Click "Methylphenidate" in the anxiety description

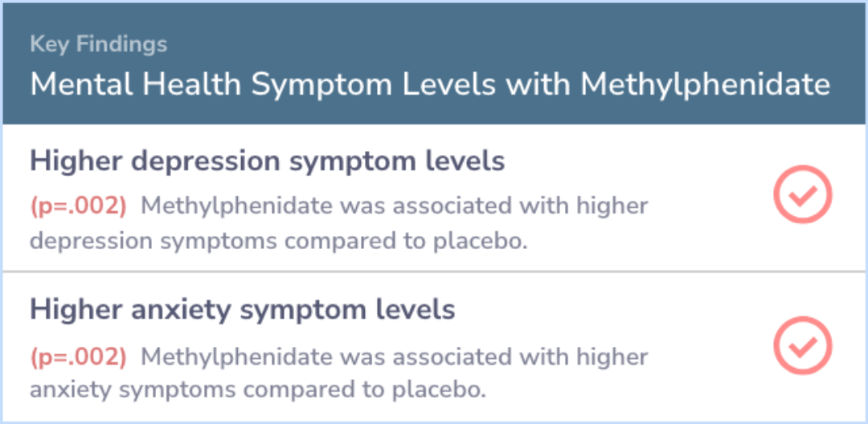pos(237,357)
